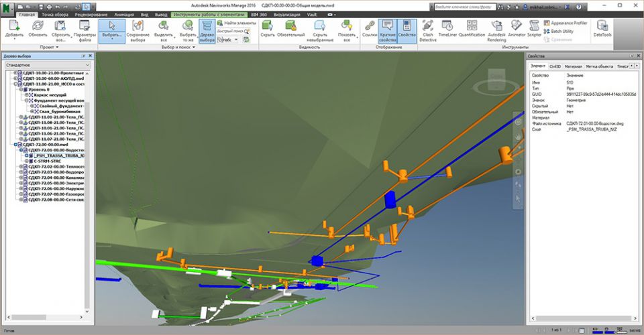The image size is (644, 335).
Task: Collapse the СДКП-72.00-00.00.nwd tree node
Action: [x=15, y=145]
